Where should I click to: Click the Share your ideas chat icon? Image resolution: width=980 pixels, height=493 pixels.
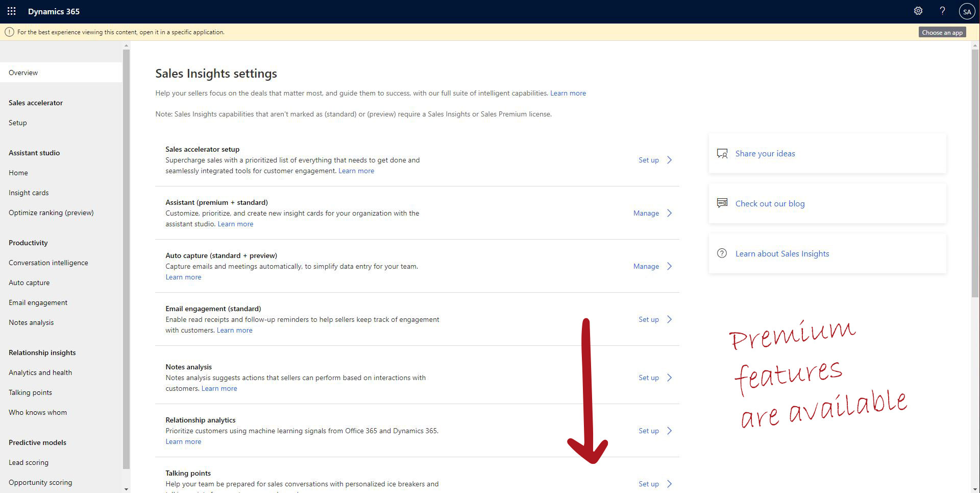722,153
